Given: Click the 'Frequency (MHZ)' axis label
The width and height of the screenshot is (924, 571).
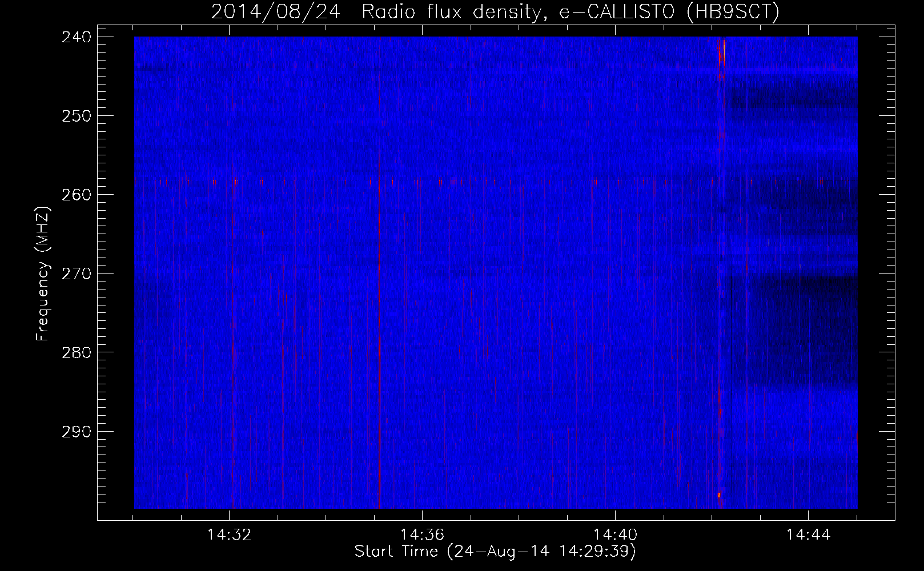Looking at the screenshot, I should pyautogui.click(x=43, y=274).
